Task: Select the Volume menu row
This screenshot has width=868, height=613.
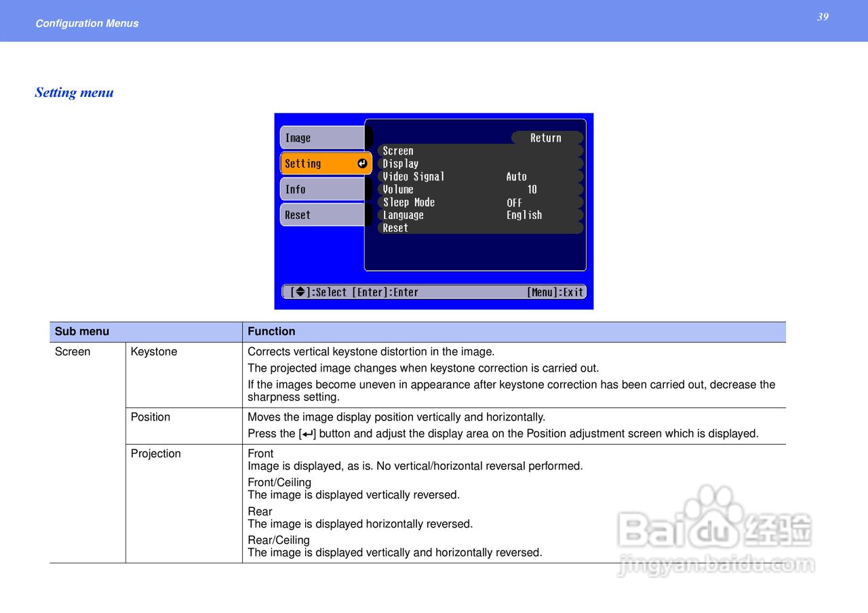Action: click(x=480, y=189)
